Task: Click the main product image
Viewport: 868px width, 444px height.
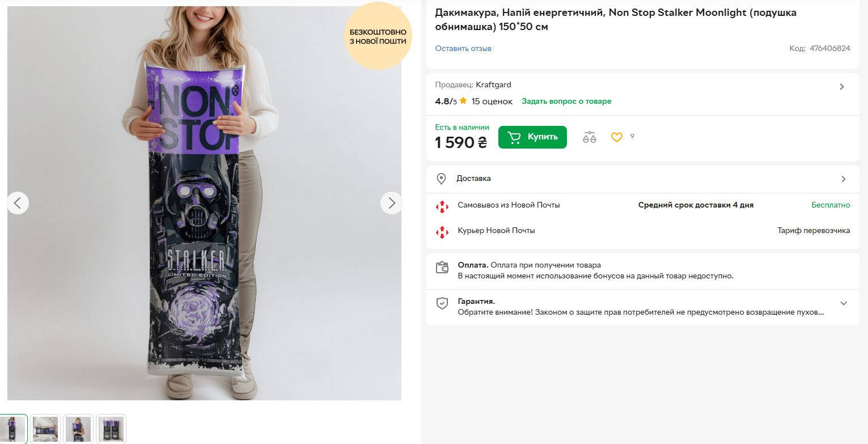Action: tap(204, 227)
